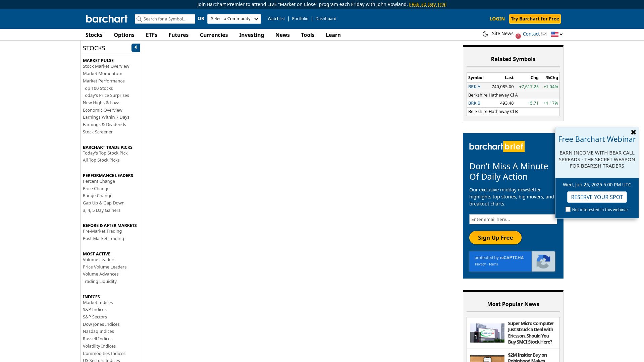Image resolution: width=644 pixels, height=362 pixels.
Task: Click reCAPTCHA Privacy link
Action: click(480, 264)
